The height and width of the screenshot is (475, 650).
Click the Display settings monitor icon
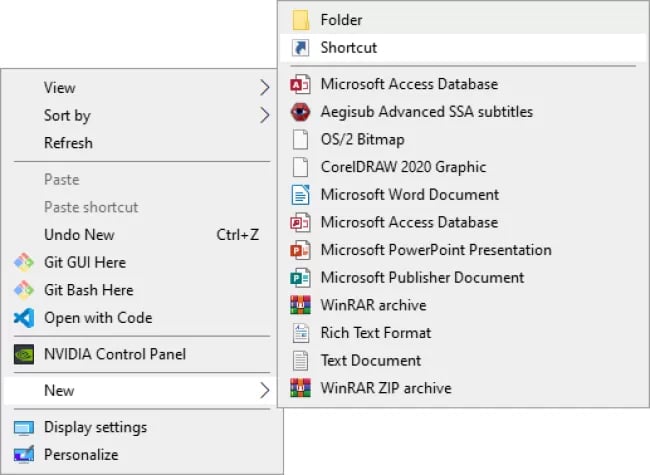(x=24, y=427)
